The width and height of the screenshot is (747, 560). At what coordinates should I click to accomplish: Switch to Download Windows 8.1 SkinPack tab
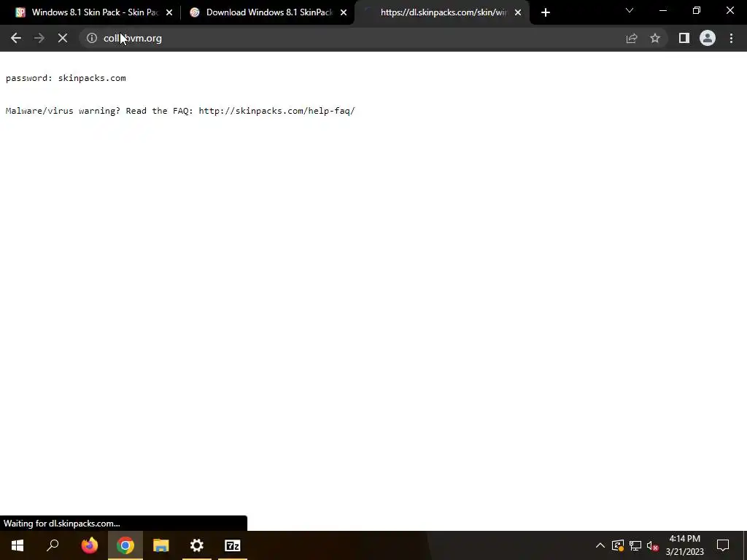[x=267, y=12]
